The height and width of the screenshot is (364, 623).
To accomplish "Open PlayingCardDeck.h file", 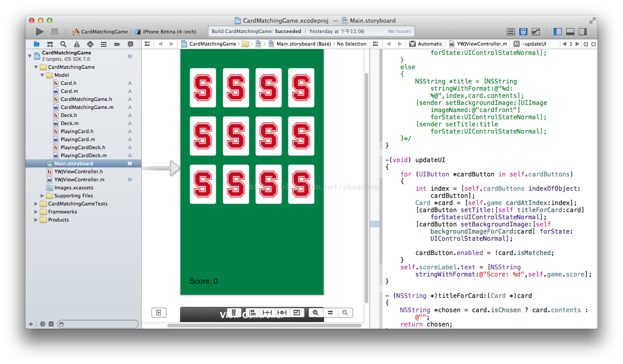I will click(x=83, y=147).
